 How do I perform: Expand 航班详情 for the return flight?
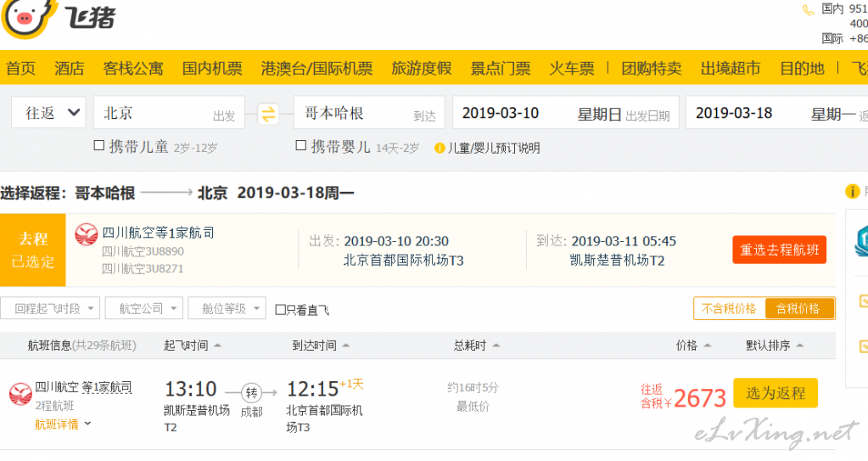pos(63,424)
